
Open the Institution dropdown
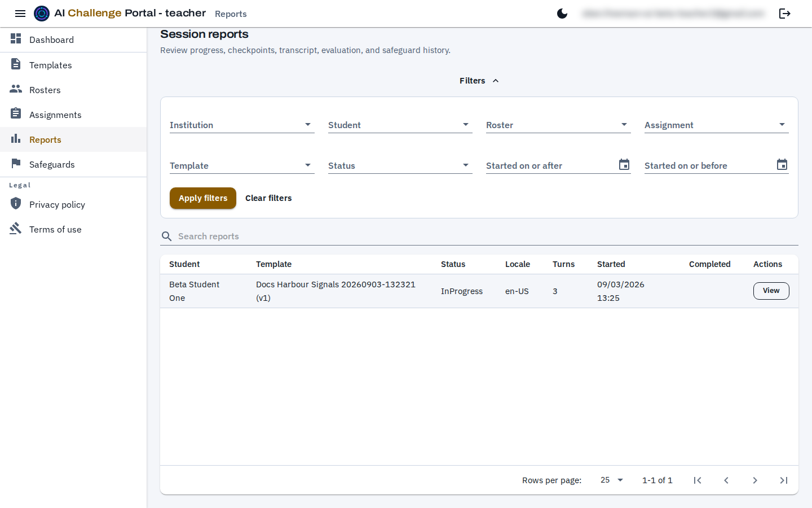pyautogui.click(x=242, y=125)
